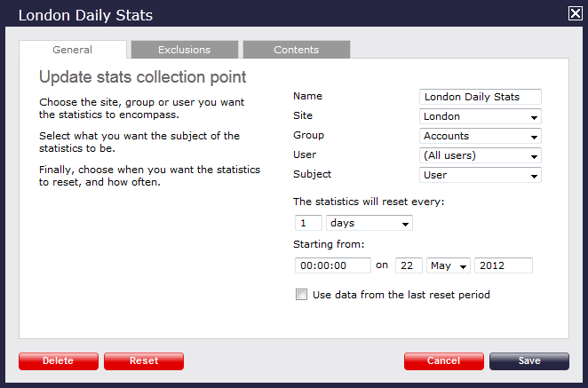Open the Contents tab
588x388 pixels.
(296, 50)
